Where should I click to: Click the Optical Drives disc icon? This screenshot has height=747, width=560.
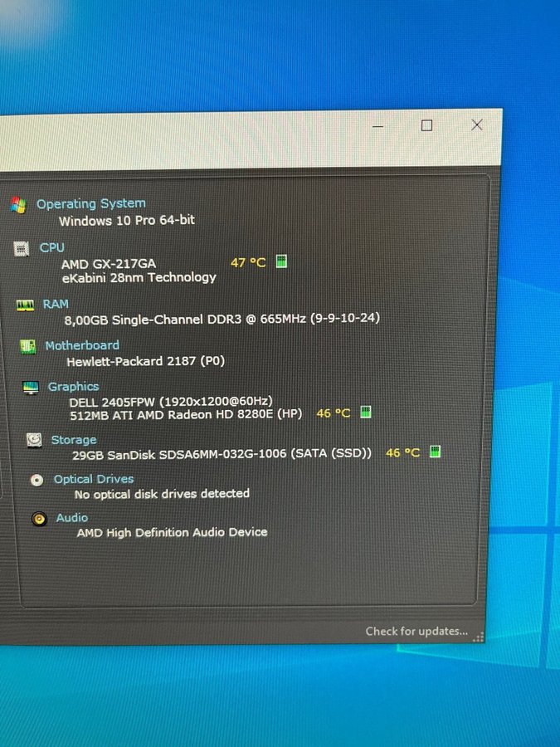[x=37, y=480]
